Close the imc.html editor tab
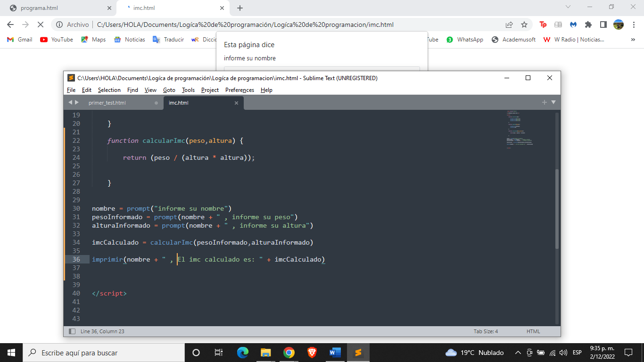Screen dimensions: 644x362 coord(236,103)
